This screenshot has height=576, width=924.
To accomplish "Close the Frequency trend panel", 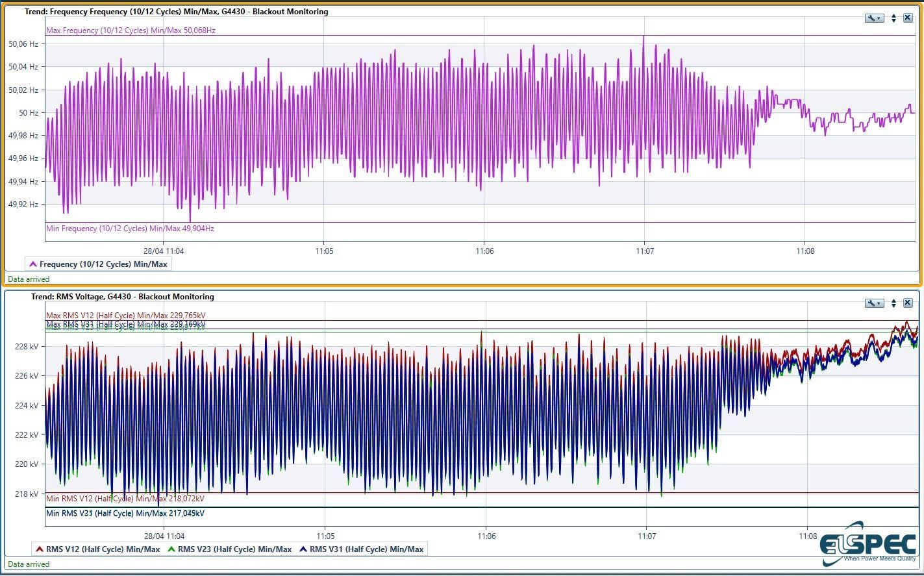I will click(x=908, y=18).
